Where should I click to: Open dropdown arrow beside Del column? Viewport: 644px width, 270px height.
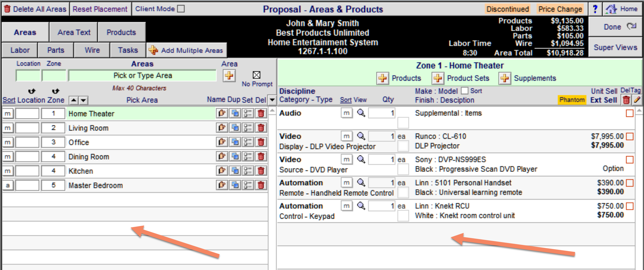click(272, 100)
